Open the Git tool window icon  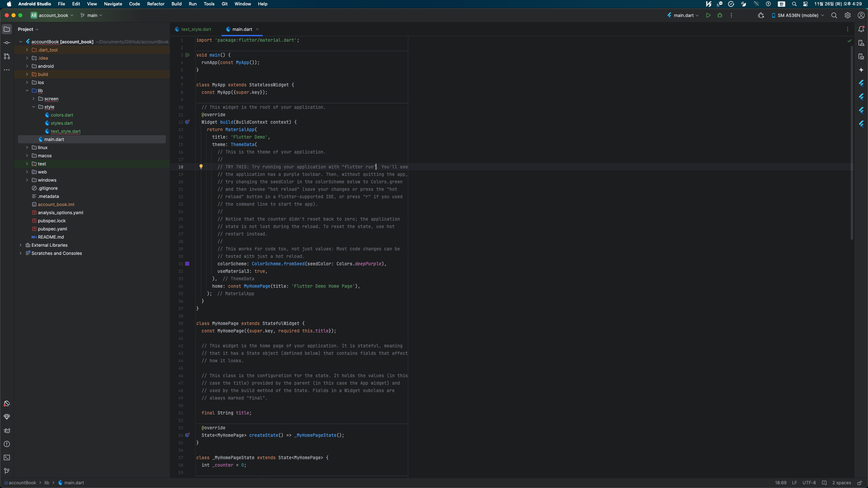(x=7, y=471)
